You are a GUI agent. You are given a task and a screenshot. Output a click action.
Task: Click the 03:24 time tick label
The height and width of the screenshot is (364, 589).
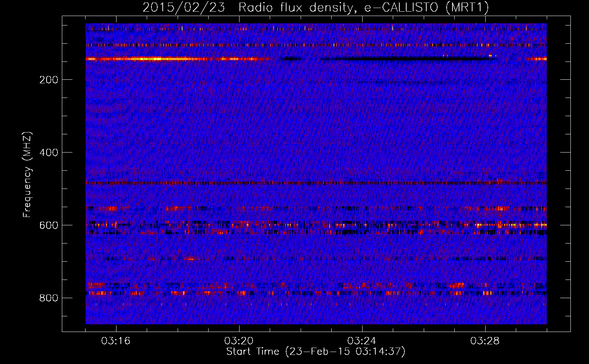click(x=362, y=341)
